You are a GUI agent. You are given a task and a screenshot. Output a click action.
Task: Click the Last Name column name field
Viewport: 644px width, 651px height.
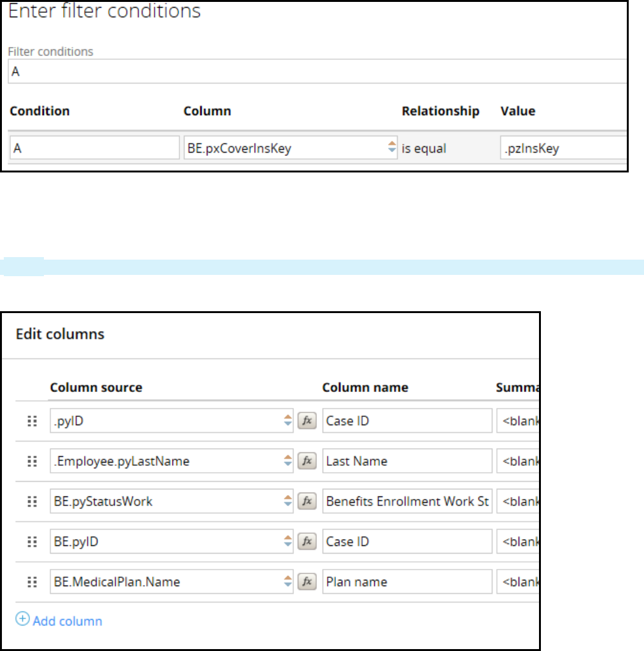pos(407,461)
